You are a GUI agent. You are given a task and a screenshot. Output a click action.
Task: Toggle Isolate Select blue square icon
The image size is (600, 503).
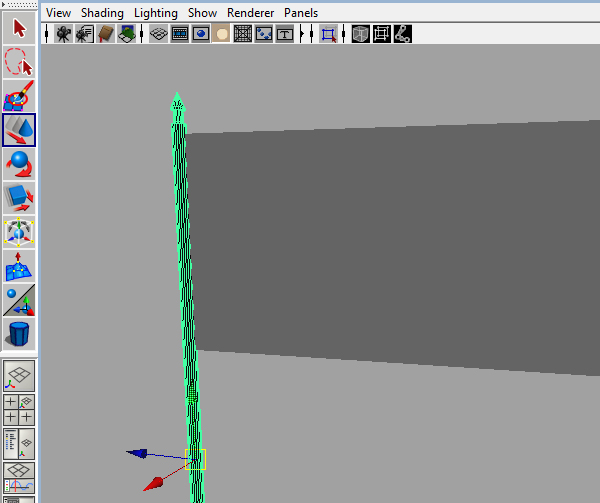[x=328, y=34]
